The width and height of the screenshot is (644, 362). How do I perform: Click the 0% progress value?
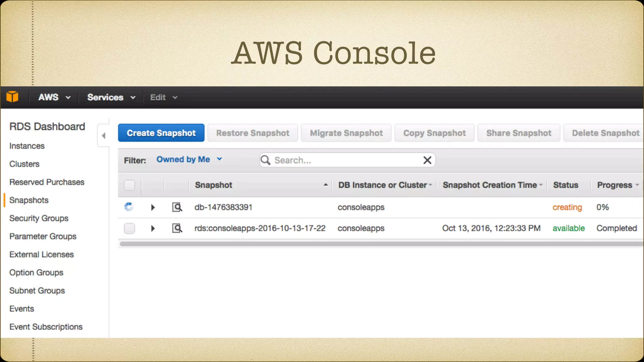602,207
